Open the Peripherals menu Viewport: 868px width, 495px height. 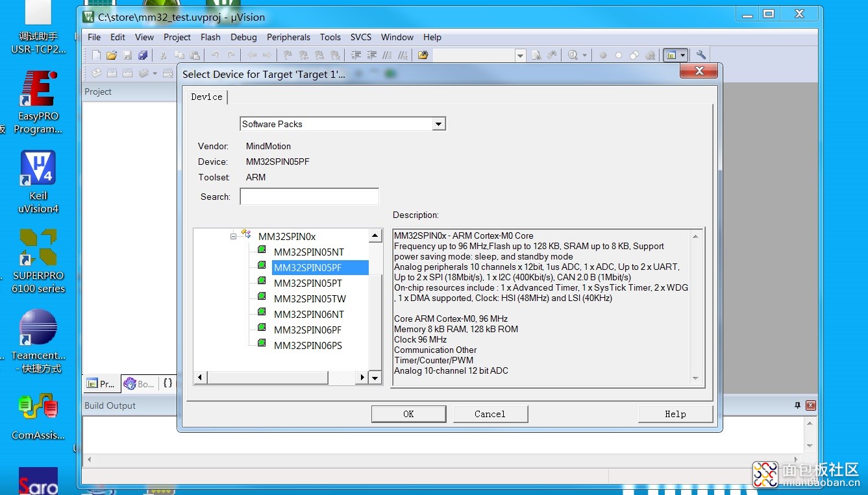tap(288, 37)
